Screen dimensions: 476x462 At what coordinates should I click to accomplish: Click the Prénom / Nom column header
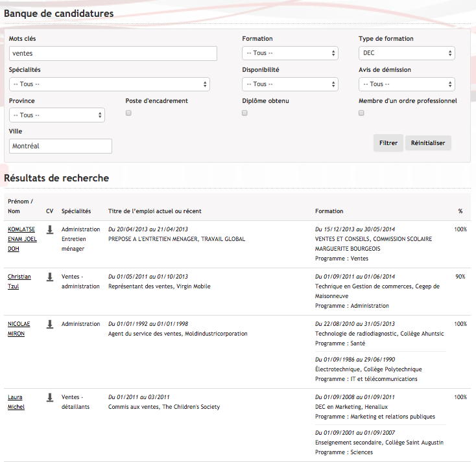coord(20,206)
